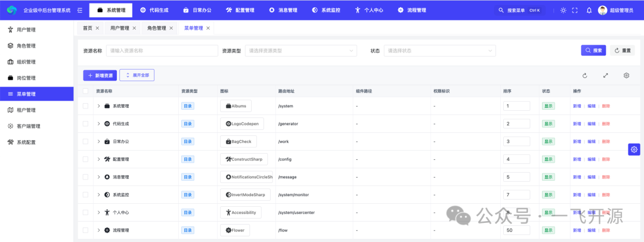
Task: Open 用户管理 in the sidebar
Action: click(36, 30)
